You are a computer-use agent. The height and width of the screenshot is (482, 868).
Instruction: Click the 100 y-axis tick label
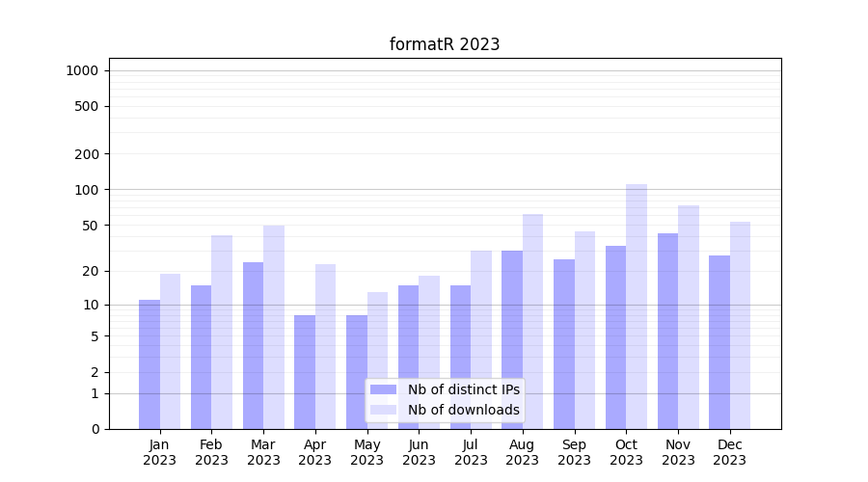[x=88, y=190]
